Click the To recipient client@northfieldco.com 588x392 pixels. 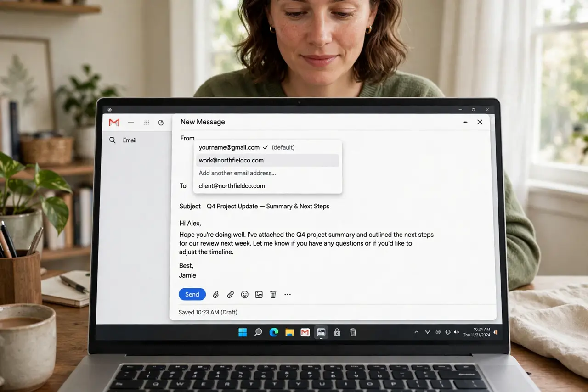point(232,186)
